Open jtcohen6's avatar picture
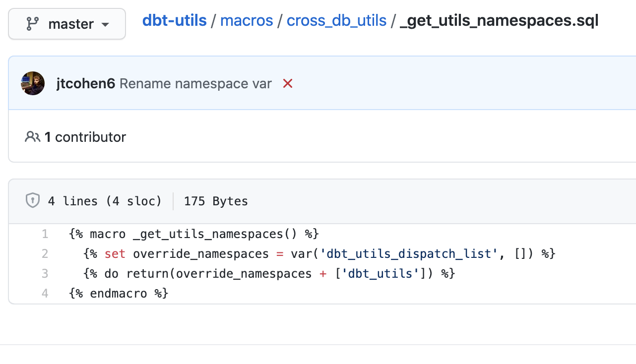Screen dimensions: 636x364 [x=33, y=83]
